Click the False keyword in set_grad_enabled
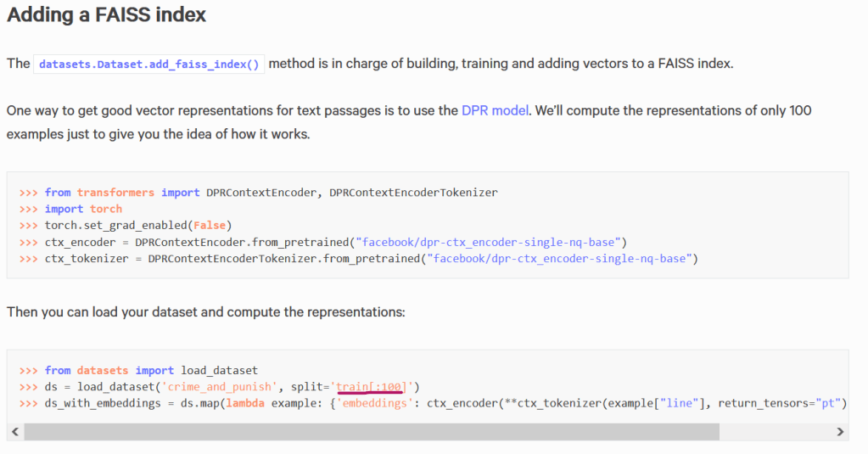Viewport: 868px width, 454px height. 209,225
